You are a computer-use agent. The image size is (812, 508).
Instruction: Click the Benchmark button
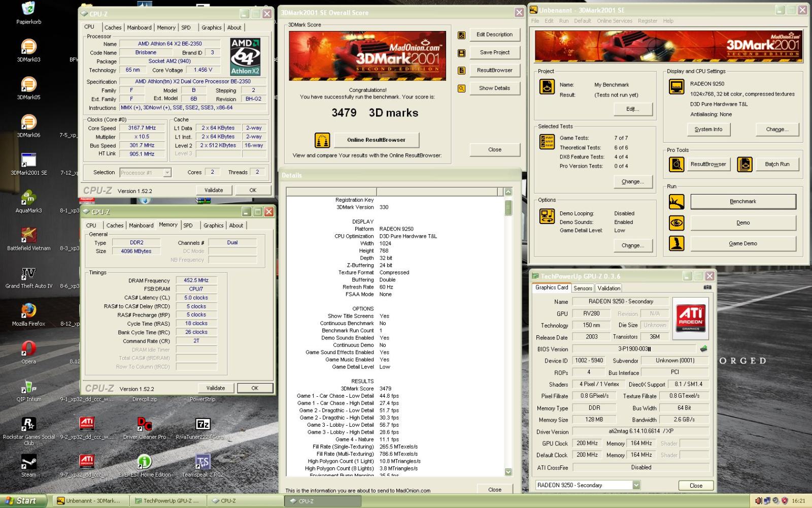743,202
